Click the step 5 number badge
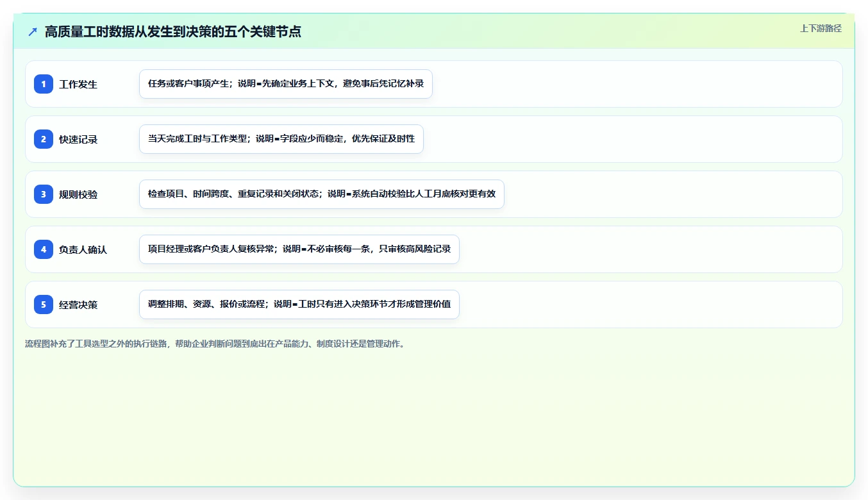 (x=44, y=304)
